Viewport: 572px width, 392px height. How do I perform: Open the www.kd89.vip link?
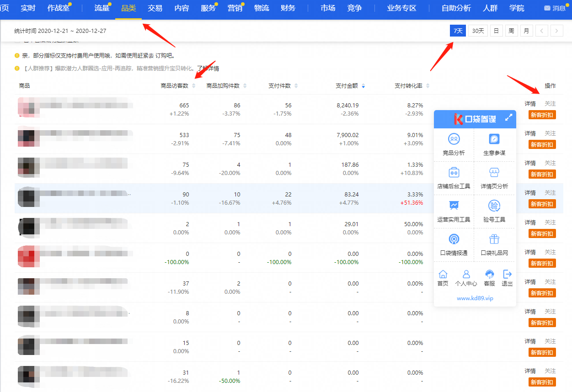pyautogui.click(x=475, y=298)
